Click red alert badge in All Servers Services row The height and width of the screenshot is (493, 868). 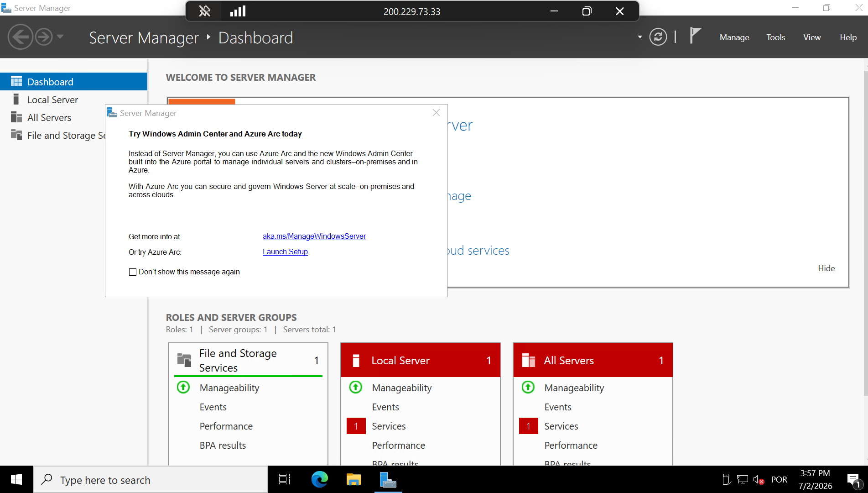pos(528,426)
